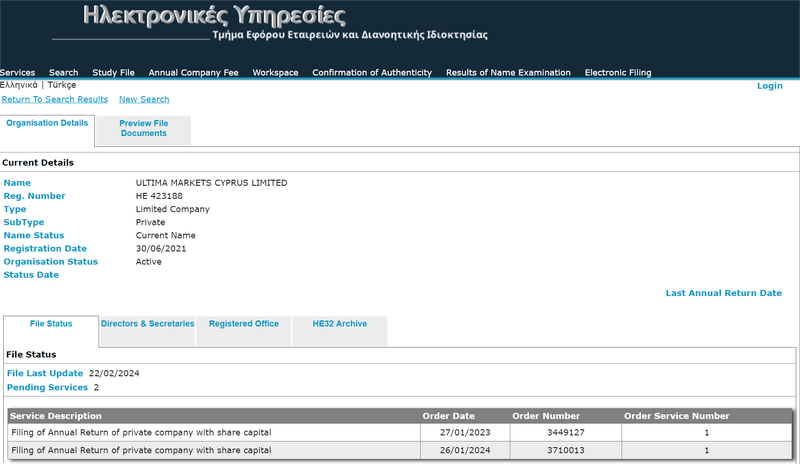
Task: Click the Login link
Action: [769, 86]
